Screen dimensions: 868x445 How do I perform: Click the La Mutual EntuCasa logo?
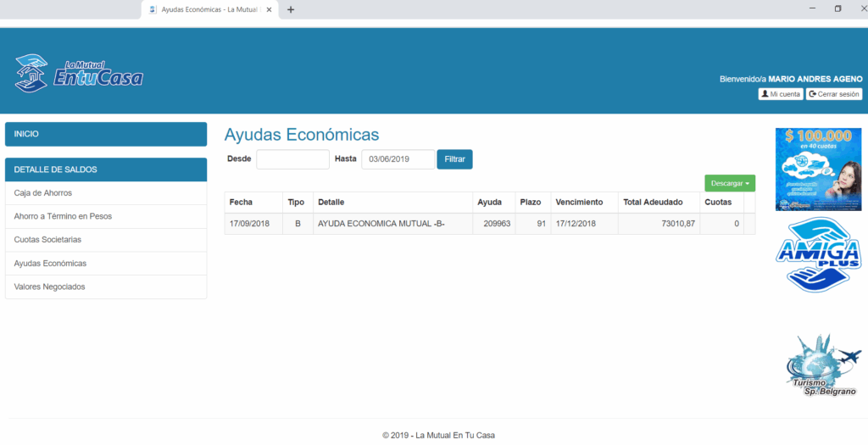coord(79,74)
